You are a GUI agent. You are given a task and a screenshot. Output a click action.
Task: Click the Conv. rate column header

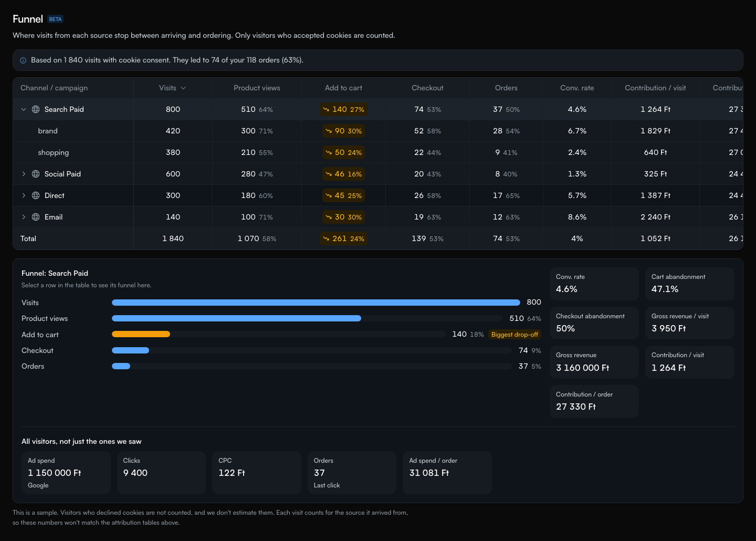577,88
